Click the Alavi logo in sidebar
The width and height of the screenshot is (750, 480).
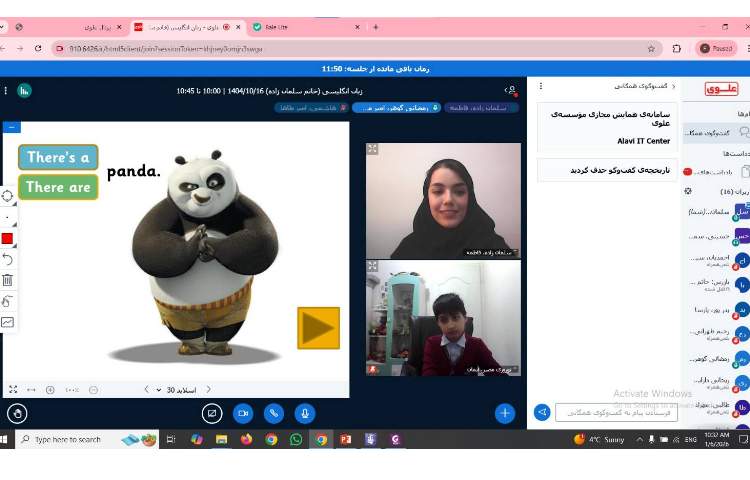pos(721,89)
